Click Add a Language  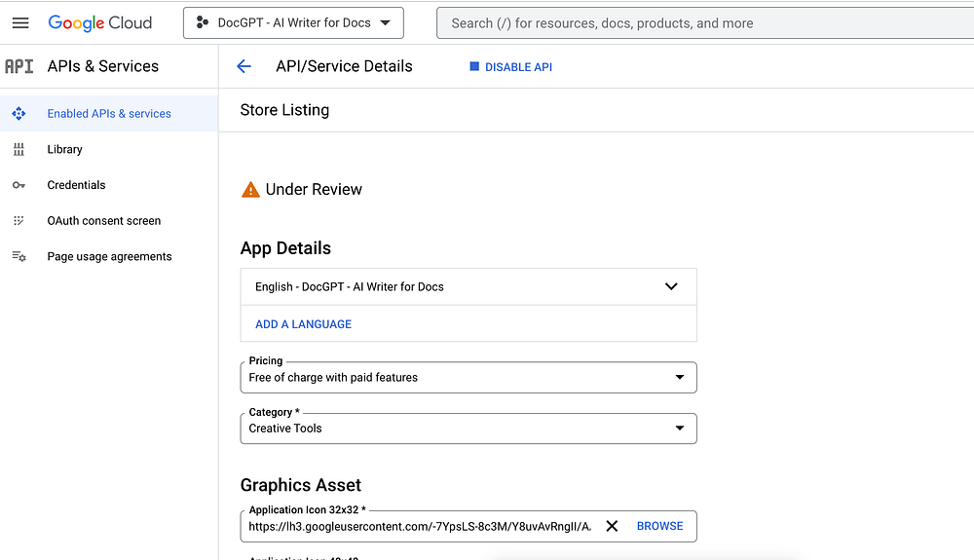303,324
